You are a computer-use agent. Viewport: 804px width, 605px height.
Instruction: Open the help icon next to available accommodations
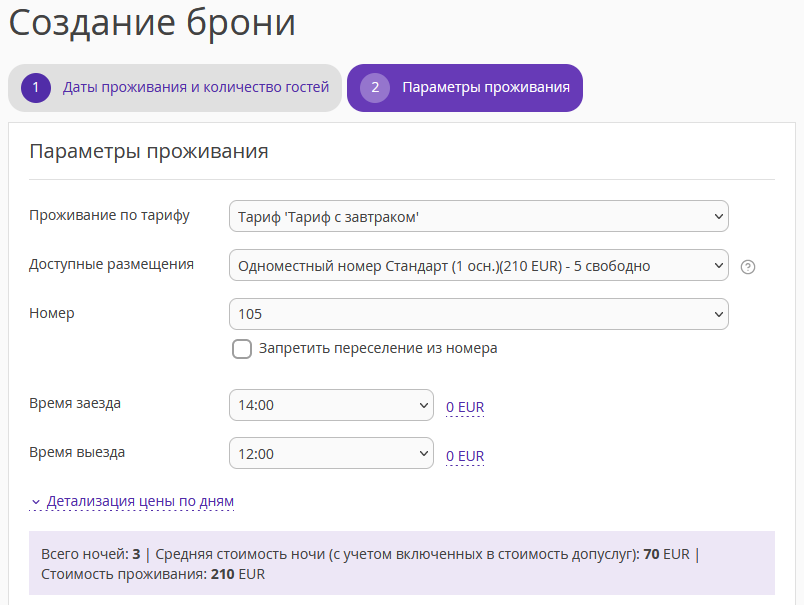pyautogui.click(x=748, y=267)
